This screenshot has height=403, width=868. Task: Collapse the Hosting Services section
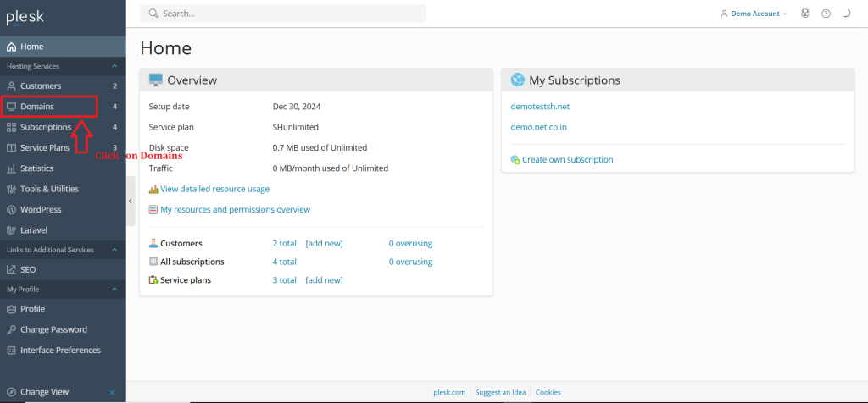114,66
